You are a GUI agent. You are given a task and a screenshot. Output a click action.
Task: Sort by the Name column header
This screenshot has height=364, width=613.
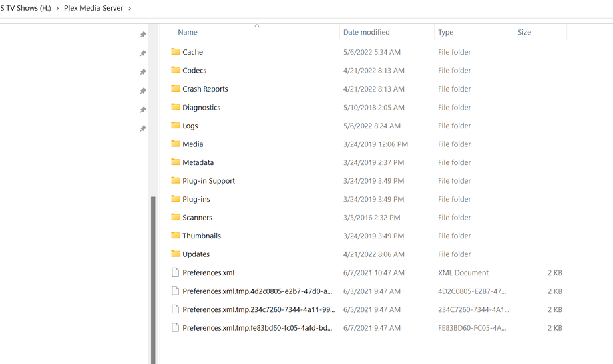pyautogui.click(x=188, y=33)
